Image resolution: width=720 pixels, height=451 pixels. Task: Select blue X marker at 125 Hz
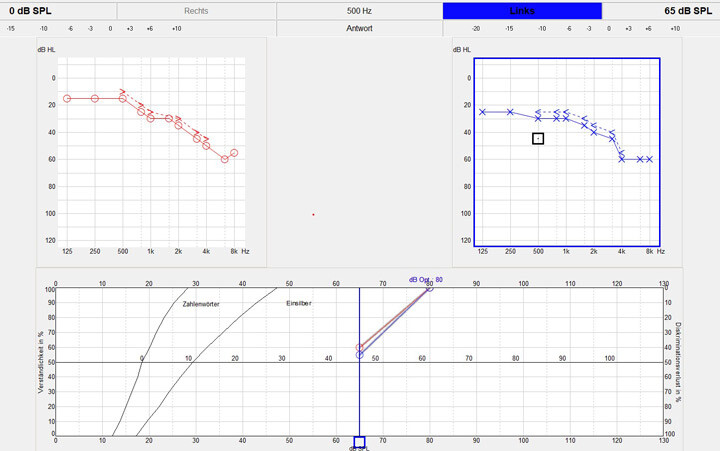[x=483, y=112]
